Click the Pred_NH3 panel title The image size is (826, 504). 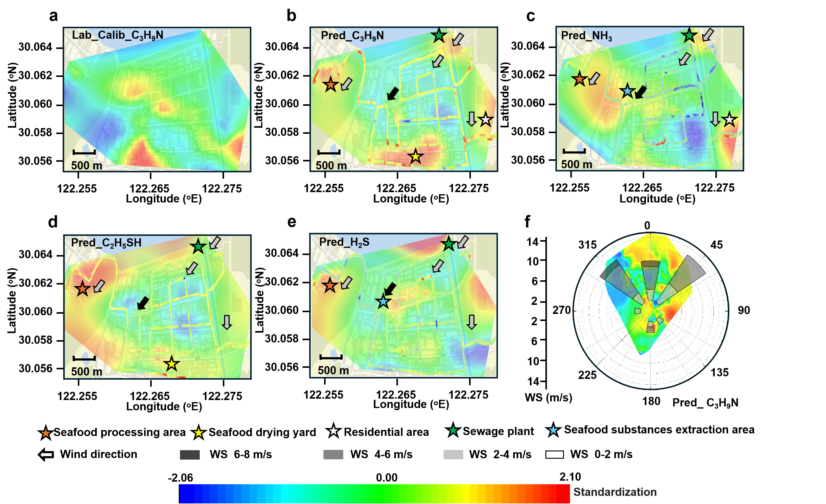coord(587,36)
